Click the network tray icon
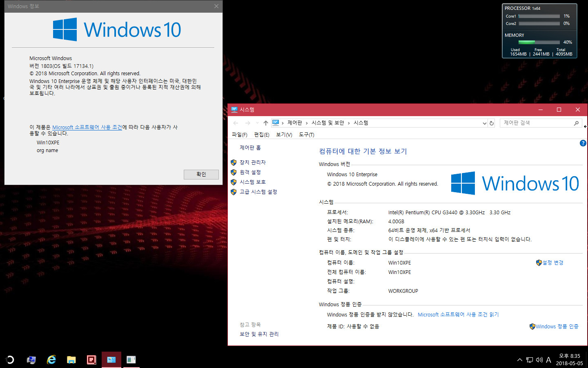 pos(530,360)
